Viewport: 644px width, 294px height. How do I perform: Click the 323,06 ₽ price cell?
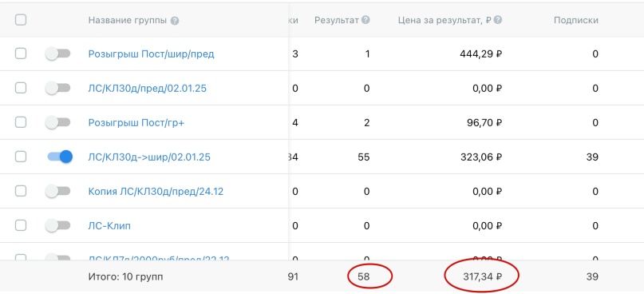tap(481, 157)
